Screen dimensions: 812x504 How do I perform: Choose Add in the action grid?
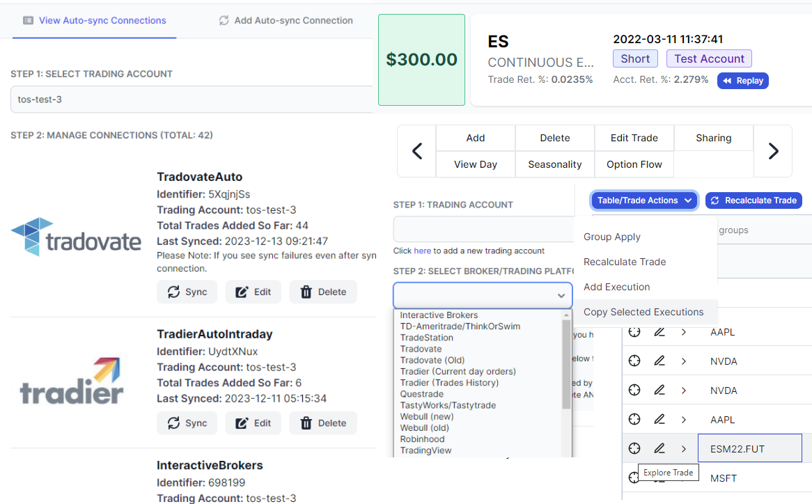click(476, 138)
